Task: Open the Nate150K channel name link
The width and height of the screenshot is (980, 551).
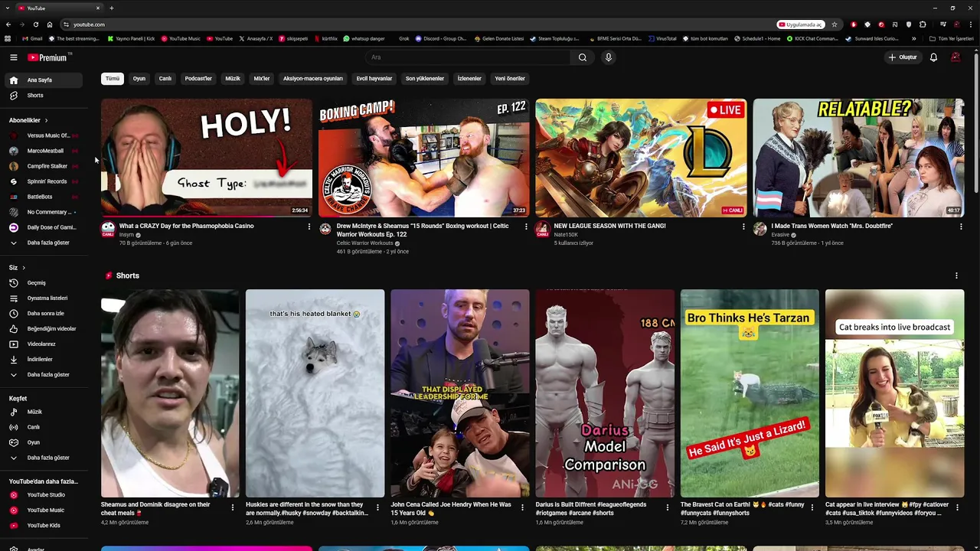Action: coord(566,235)
